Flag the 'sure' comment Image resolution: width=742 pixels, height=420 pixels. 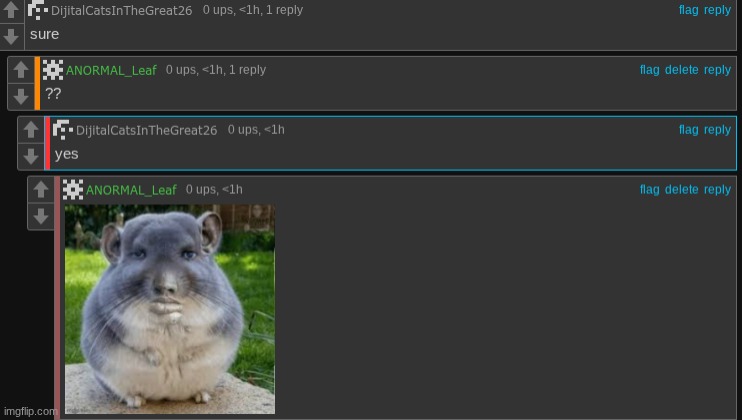pyautogui.click(x=689, y=10)
